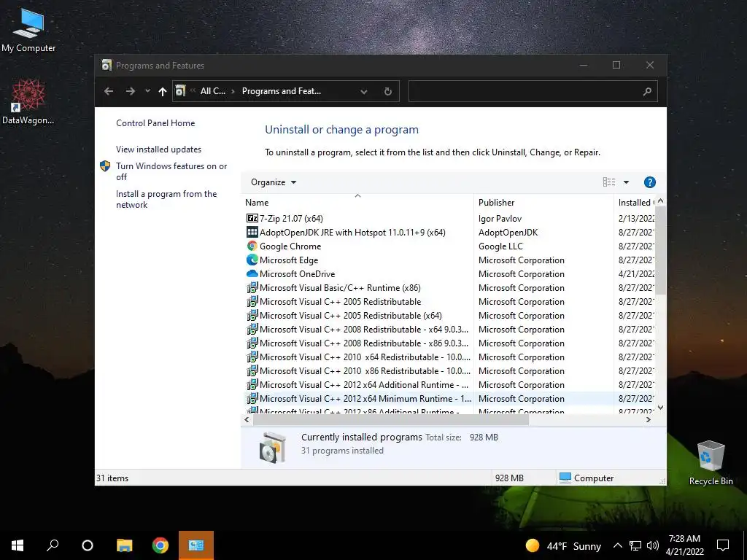
Task: Select Visual C++ 2010 x86 Redistributable
Action: click(365, 370)
